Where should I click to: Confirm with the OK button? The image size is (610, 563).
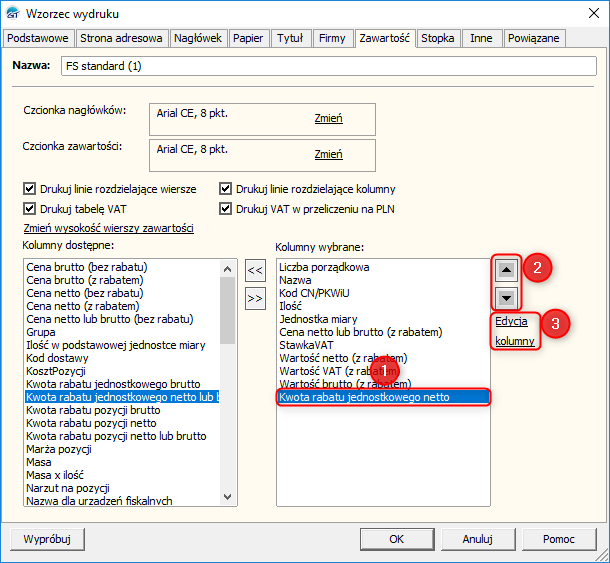397,539
